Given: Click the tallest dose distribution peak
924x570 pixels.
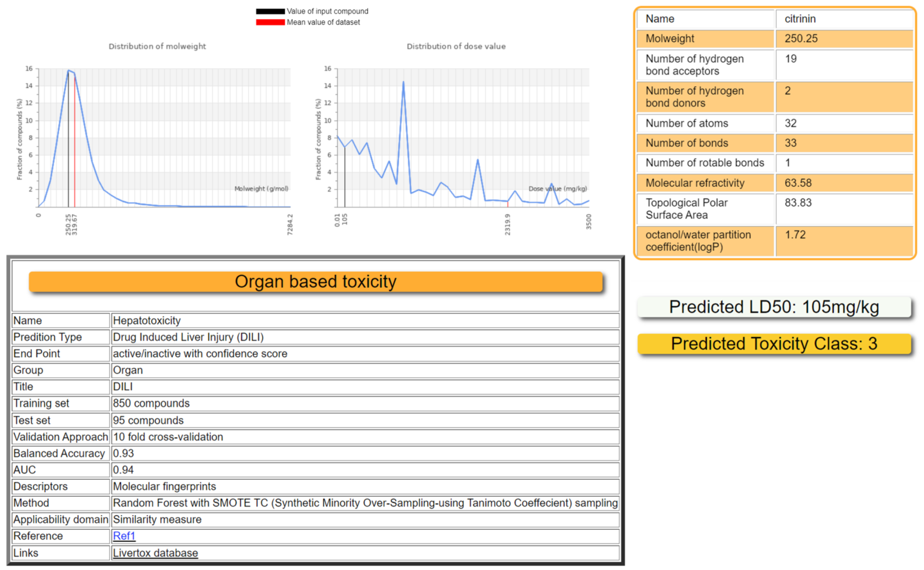Looking at the screenshot, I should pos(403,82).
